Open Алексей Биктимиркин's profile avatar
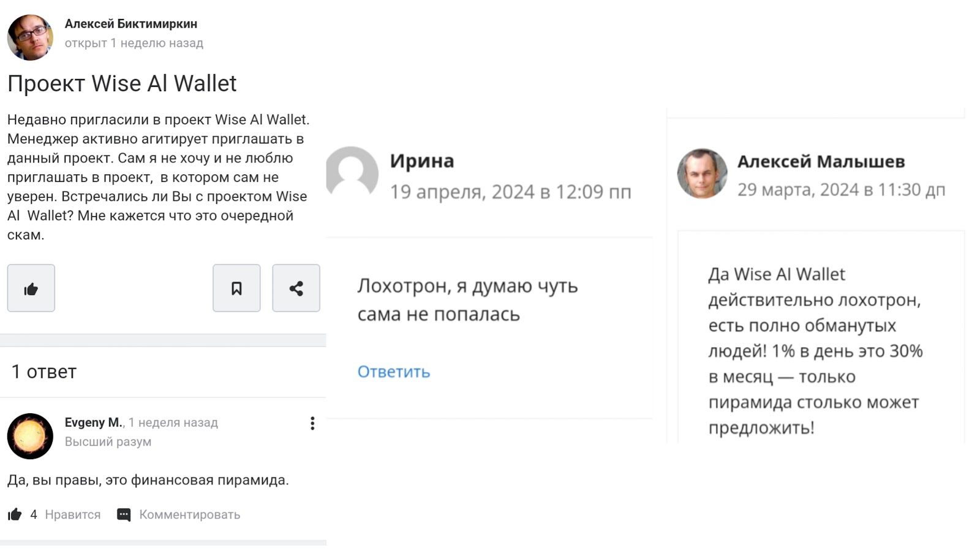The height and width of the screenshot is (551, 980). click(x=30, y=37)
